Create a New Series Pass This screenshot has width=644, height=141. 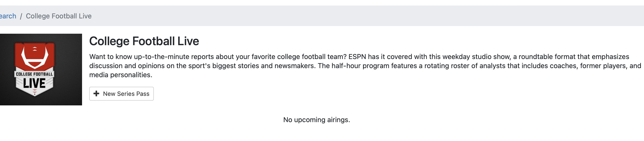pos(121,94)
